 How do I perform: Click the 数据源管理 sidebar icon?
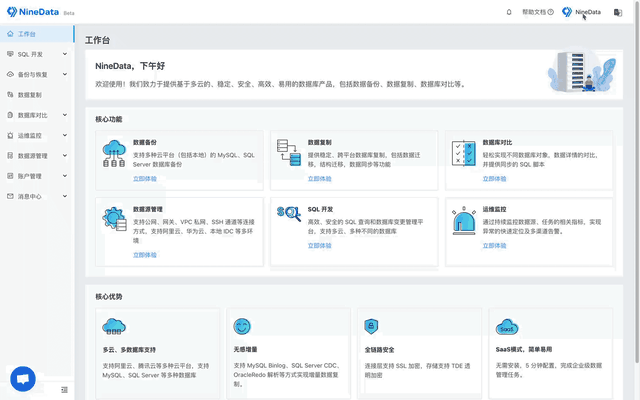pos(10,156)
